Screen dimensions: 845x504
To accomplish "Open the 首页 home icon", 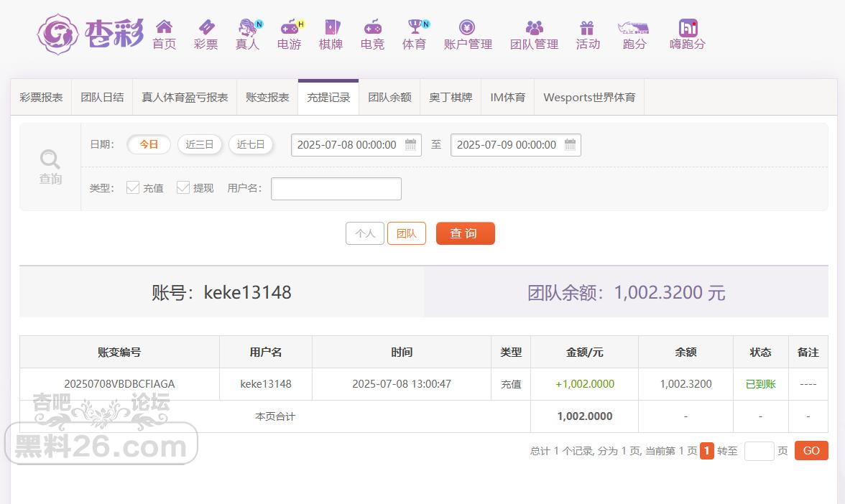I will (x=164, y=27).
